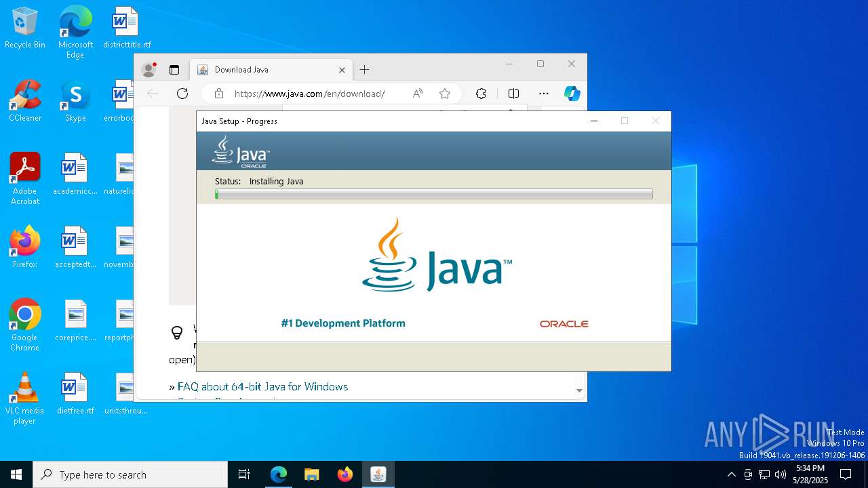Open the notification center icon
This screenshot has height=488, width=868.
pos(846,474)
